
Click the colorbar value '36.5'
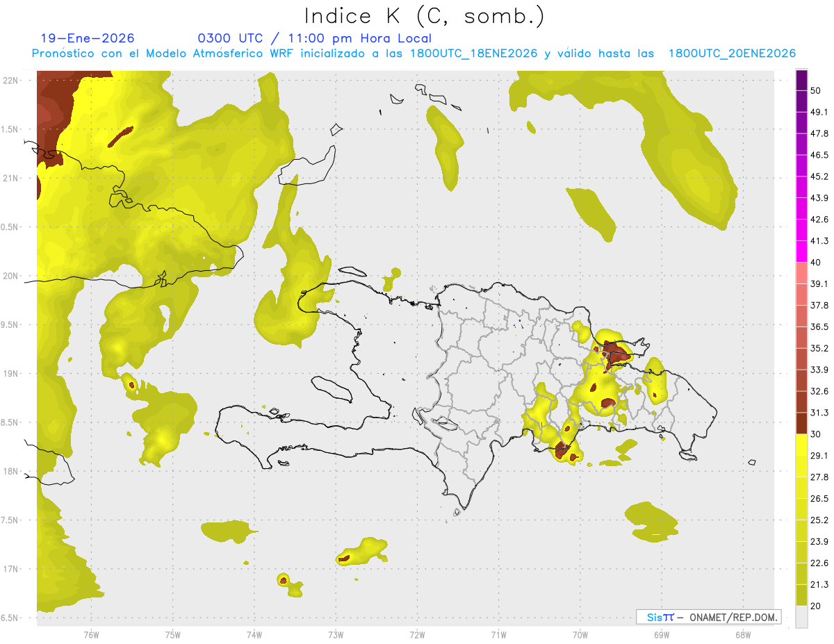pos(819,327)
